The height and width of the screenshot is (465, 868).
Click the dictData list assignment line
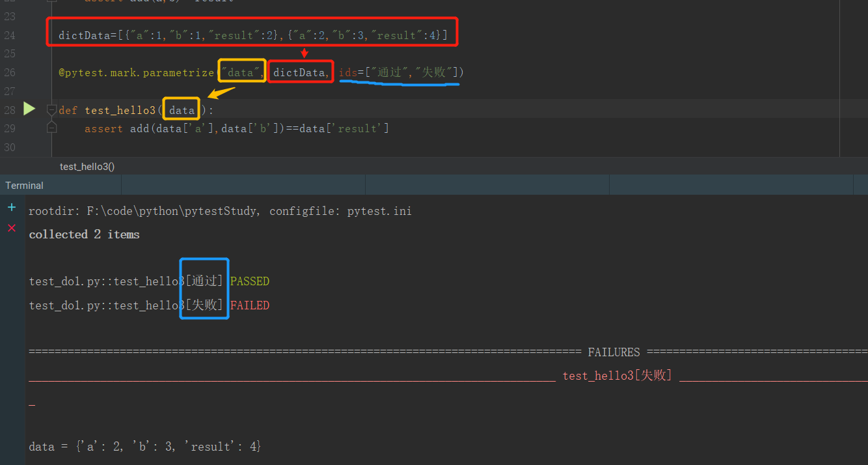click(x=253, y=35)
